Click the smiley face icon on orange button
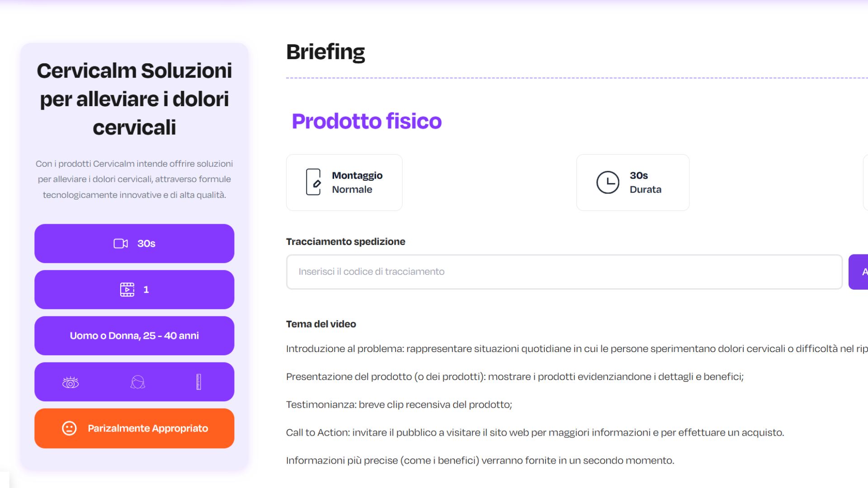 pyautogui.click(x=69, y=428)
